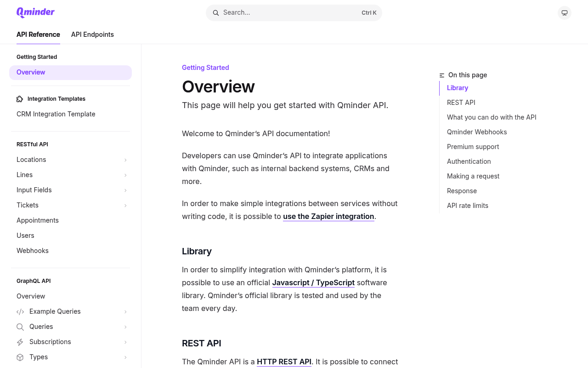Expand the Locations chevron

coord(125,160)
